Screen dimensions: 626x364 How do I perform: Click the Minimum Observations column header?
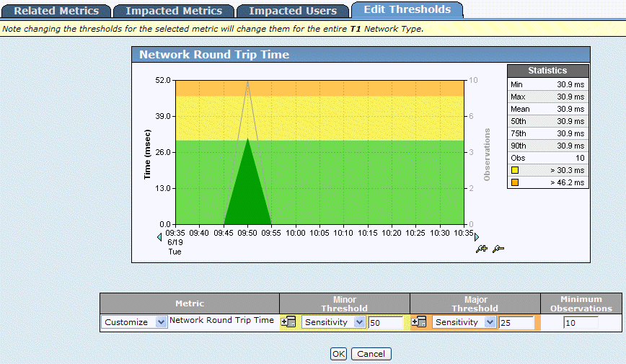pos(581,303)
